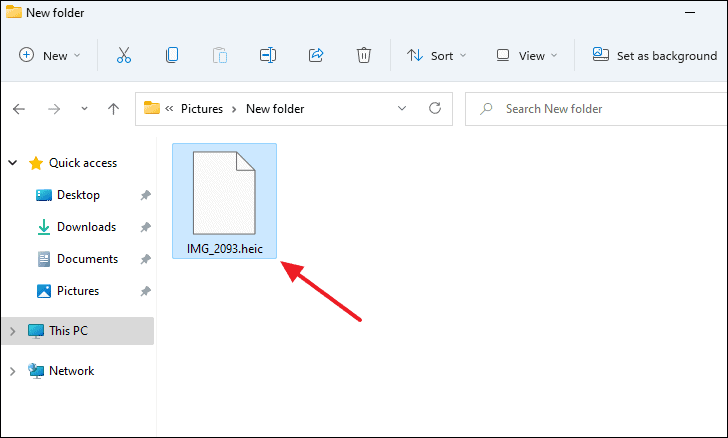Click the Share icon in toolbar
The image size is (728, 438).
click(x=317, y=56)
